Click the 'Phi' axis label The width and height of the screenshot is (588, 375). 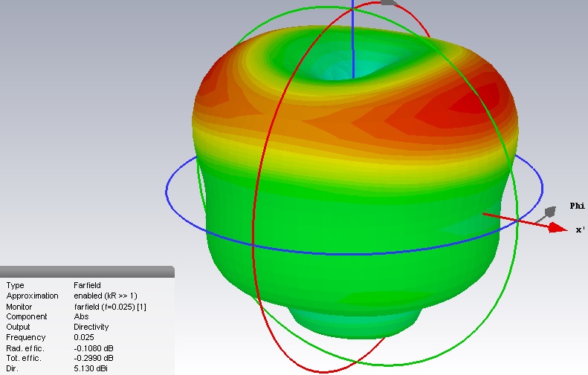(x=577, y=206)
